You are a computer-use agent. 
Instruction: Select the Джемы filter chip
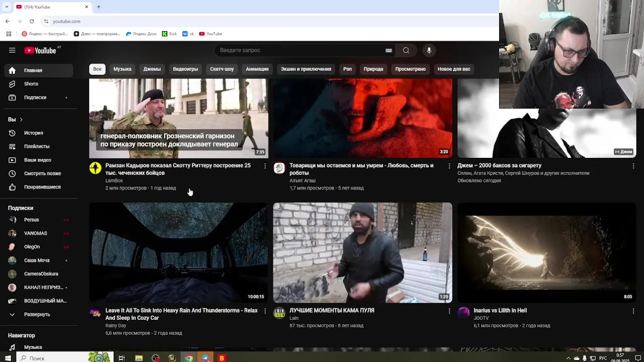click(152, 69)
